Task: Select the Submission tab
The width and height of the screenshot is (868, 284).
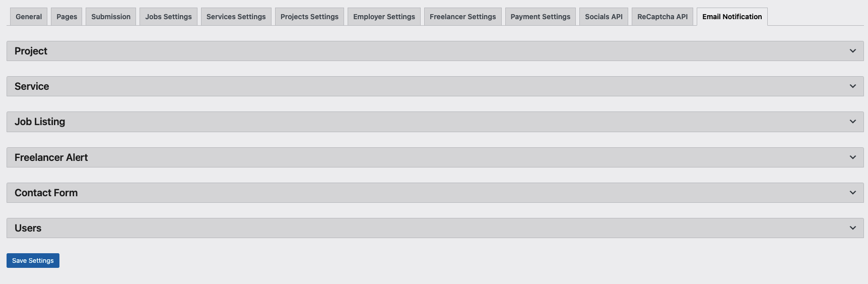Action: click(111, 17)
